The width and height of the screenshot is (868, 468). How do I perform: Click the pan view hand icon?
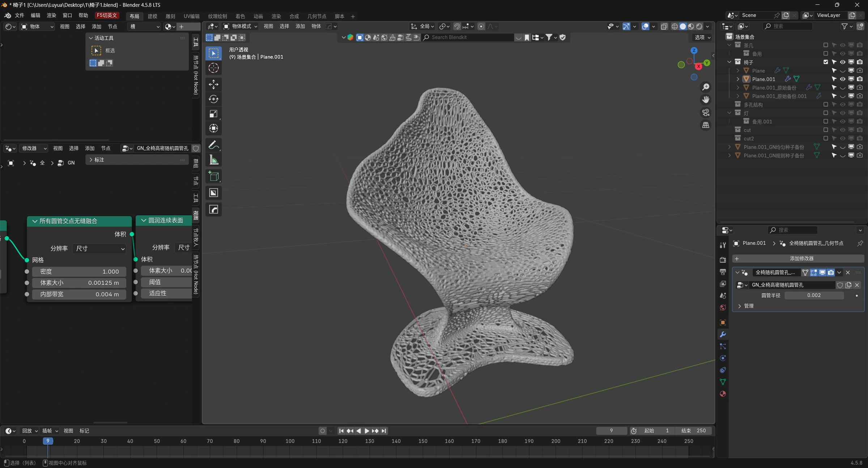(706, 99)
